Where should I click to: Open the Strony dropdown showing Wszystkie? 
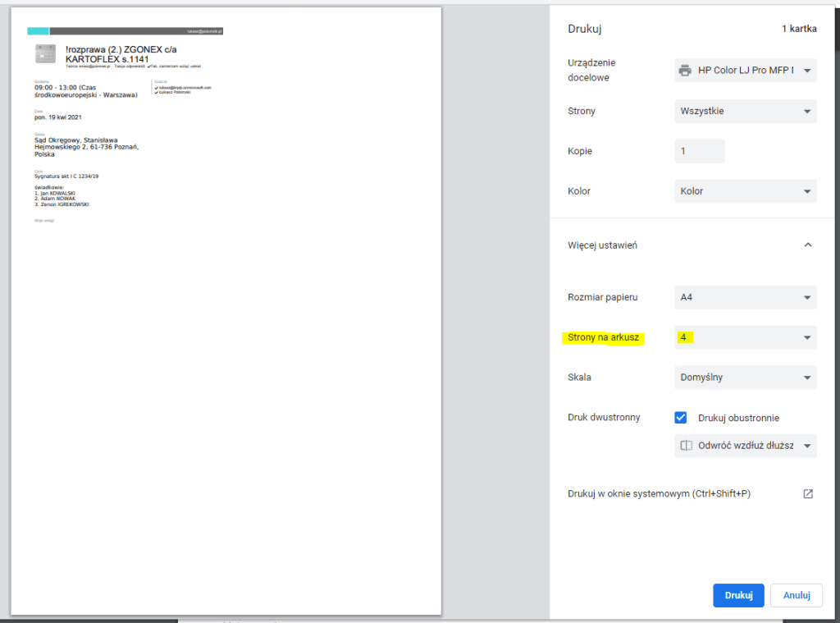coord(745,111)
